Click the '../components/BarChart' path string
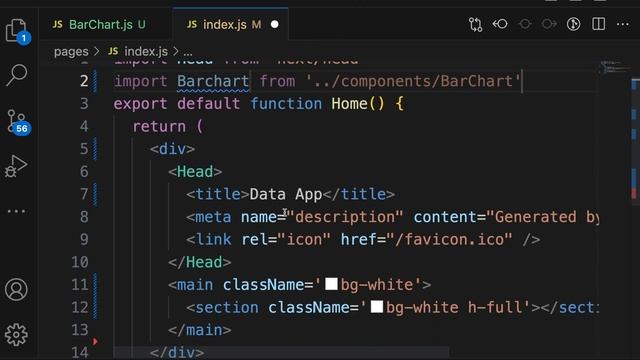 [x=413, y=81]
